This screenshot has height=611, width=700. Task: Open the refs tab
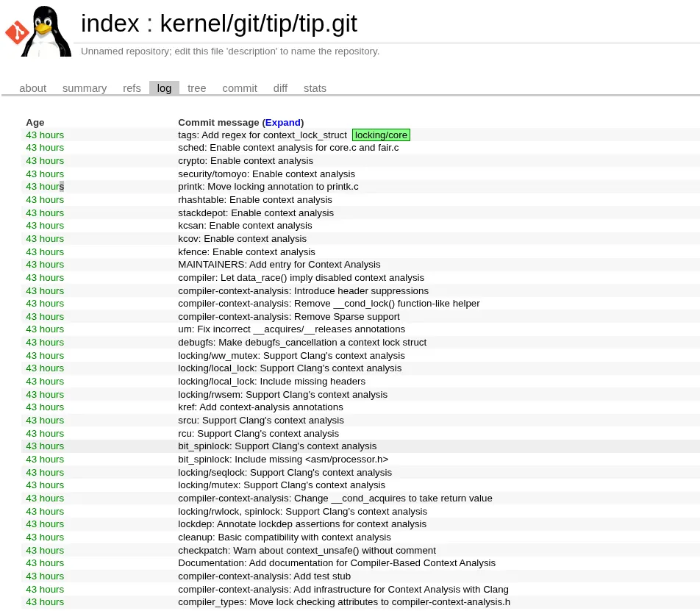pos(132,87)
